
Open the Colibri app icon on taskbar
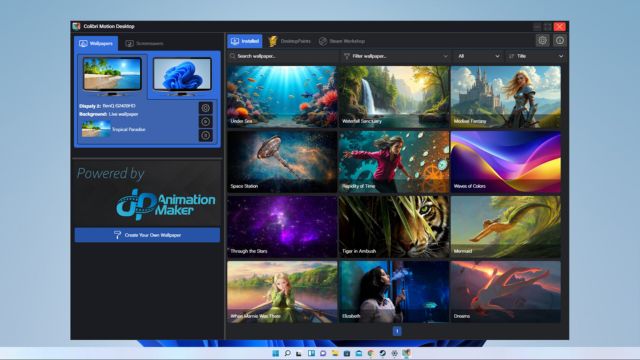pyautogui.click(x=406, y=353)
